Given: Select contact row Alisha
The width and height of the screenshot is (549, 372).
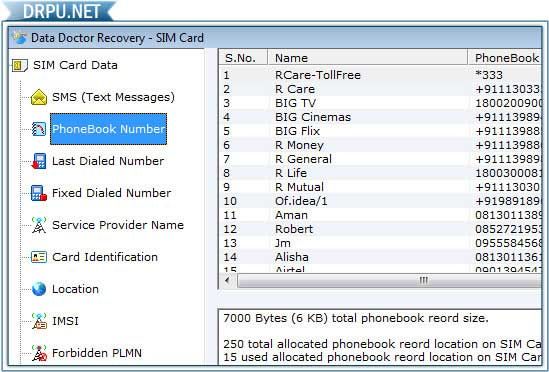Looking at the screenshot, I should (380, 257).
